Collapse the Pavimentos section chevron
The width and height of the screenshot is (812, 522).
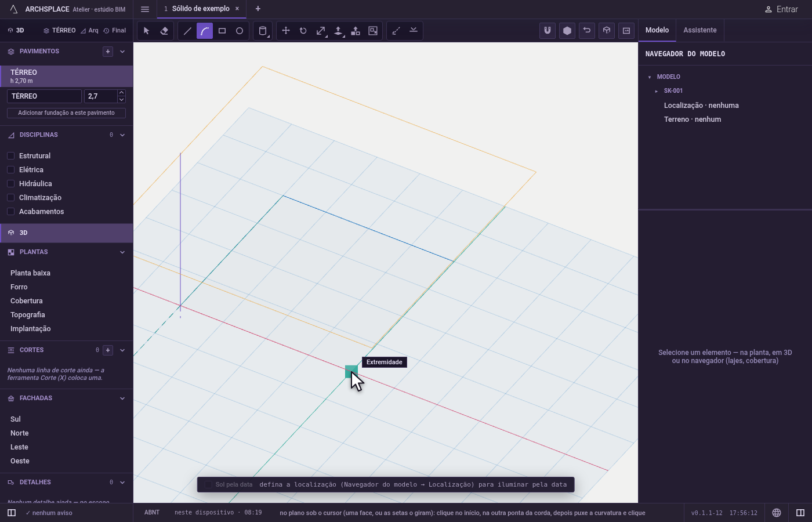[x=122, y=52]
